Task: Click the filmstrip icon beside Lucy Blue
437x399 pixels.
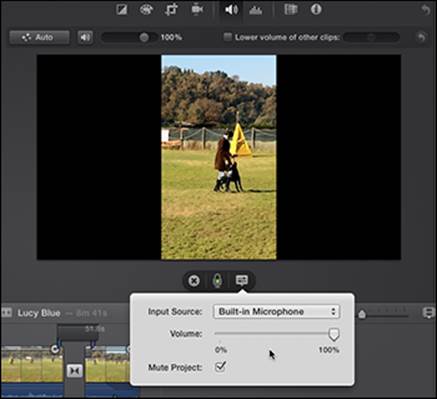Action: click(7, 313)
